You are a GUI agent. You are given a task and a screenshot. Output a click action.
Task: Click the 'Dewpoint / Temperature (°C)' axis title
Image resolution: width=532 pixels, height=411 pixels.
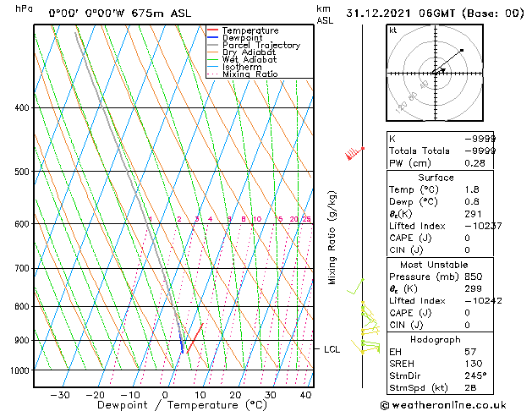[182, 405]
